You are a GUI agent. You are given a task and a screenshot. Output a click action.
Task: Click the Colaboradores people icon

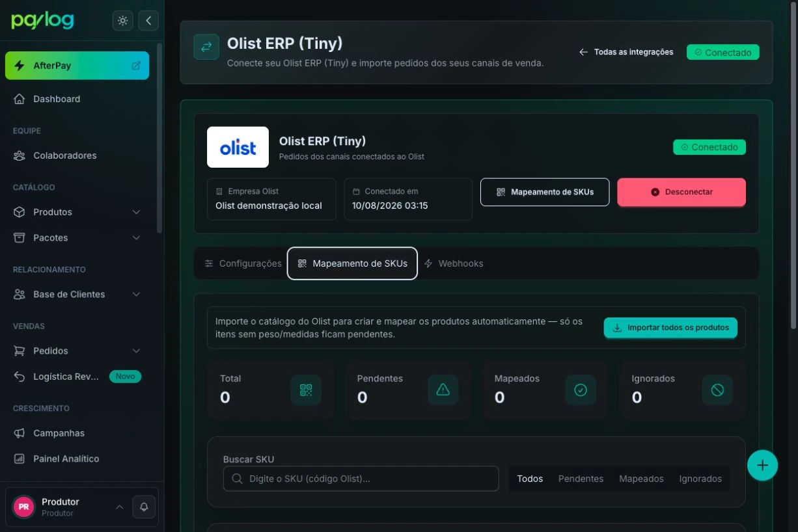[20, 155]
